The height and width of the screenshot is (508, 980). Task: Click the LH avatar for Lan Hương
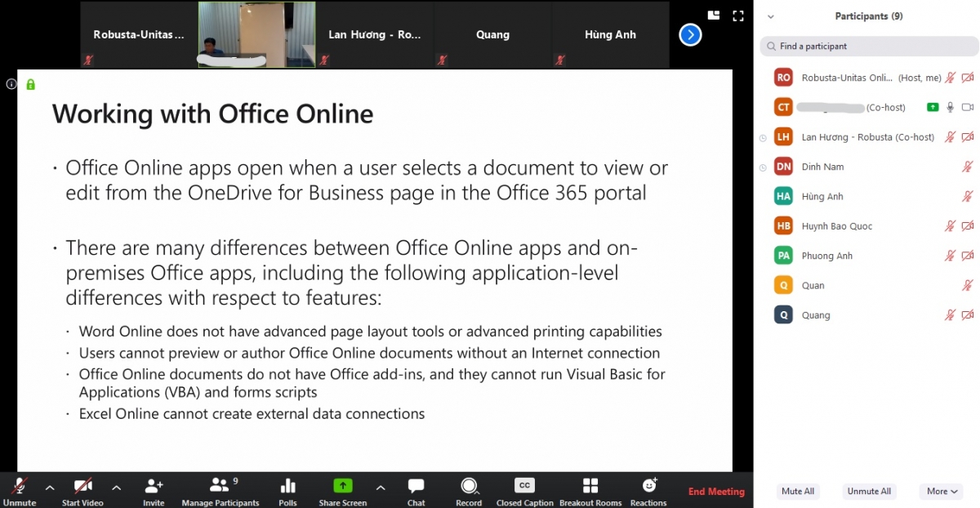click(x=784, y=137)
